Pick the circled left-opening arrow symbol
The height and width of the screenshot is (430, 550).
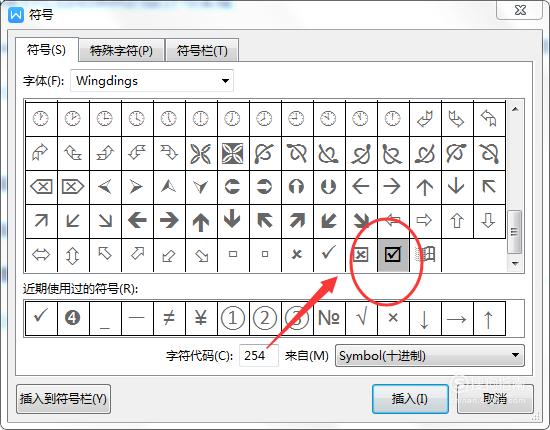pyautogui.click(x=233, y=187)
